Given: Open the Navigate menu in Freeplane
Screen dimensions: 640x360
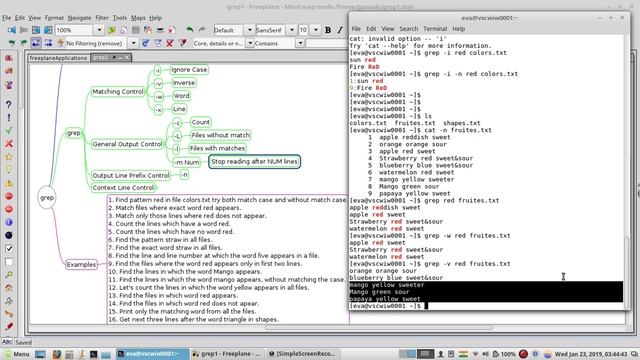Looking at the screenshot, I should 79,18.
